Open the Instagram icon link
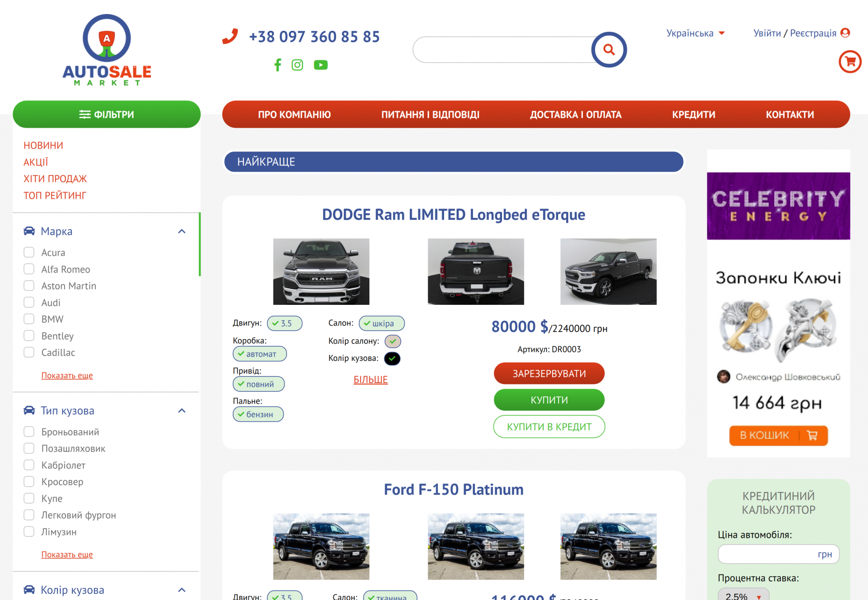This screenshot has width=868, height=600. (x=298, y=65)
